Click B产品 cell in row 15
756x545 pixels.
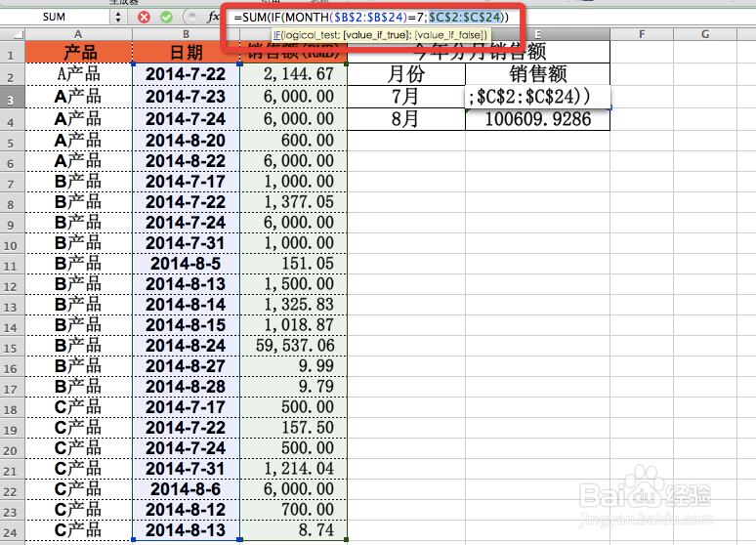[x=78, y=346]
